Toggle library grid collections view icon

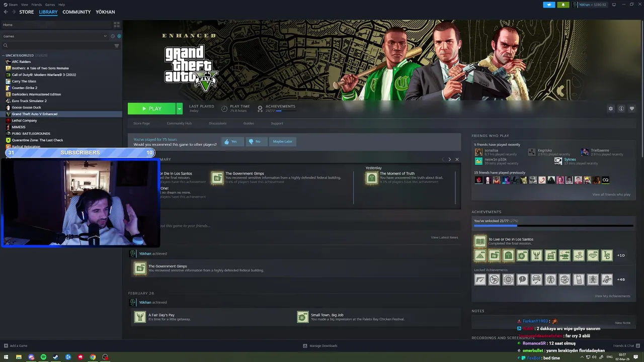pyautogui.click(x=117, y=25)
